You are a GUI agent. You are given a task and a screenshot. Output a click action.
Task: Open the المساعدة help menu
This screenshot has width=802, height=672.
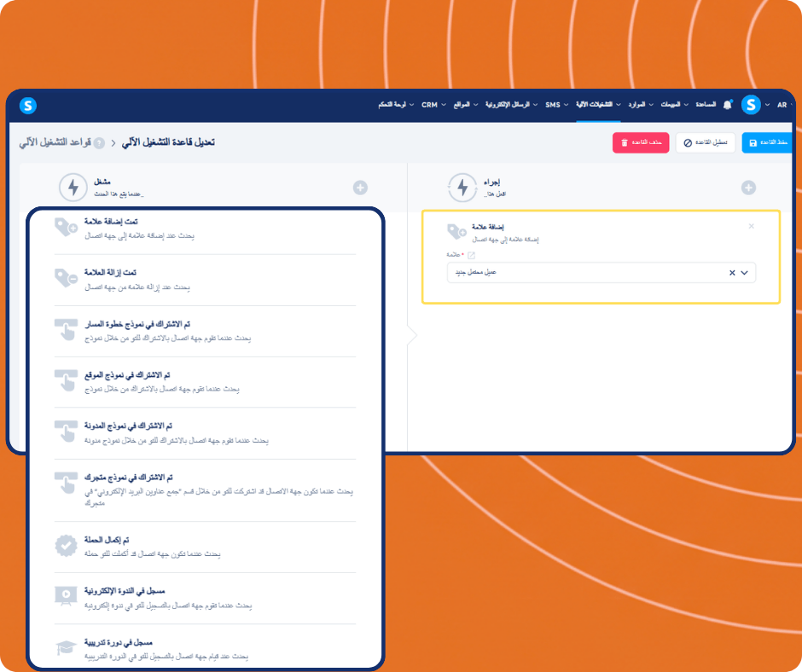[706, 105]
